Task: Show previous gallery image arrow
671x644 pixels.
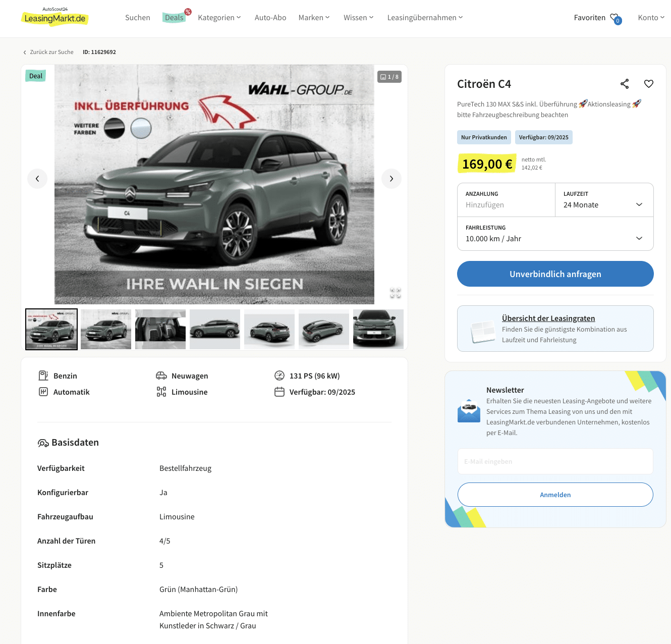Action: point(37,179)
